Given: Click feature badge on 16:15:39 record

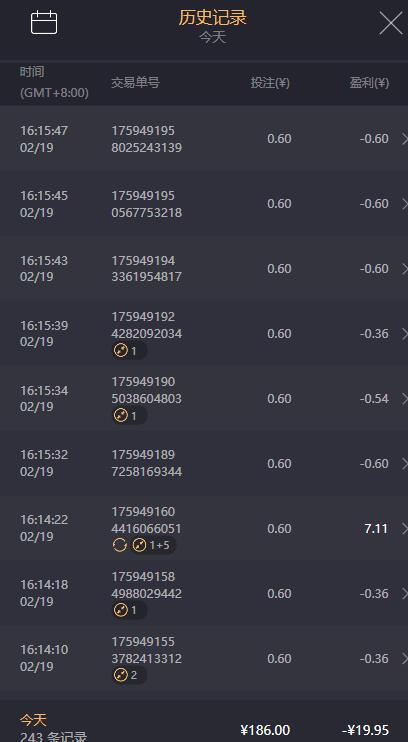Looking at the screenshot, I should 129,351.
